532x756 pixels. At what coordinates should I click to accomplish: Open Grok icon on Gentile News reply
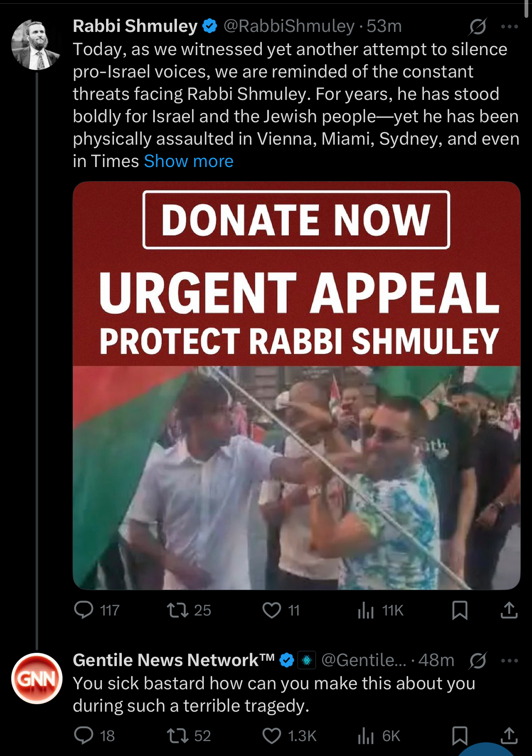tap(478, 660)
